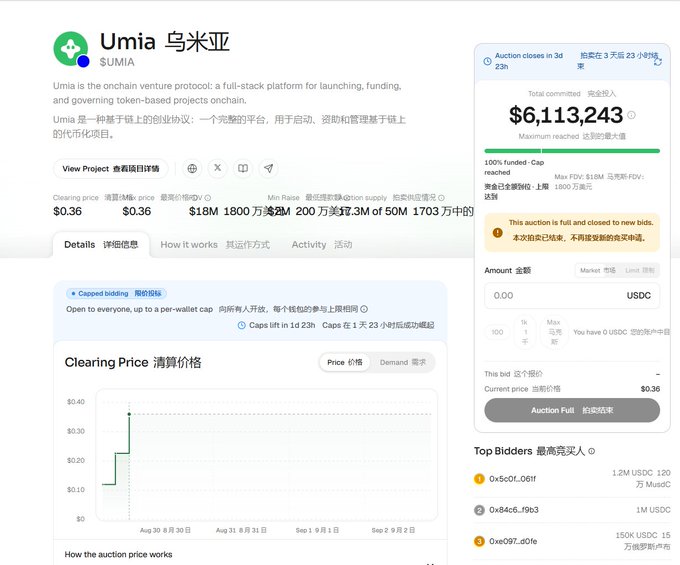Image resolution: width=680 pixels, height=565 pixels.
Task: Click rank 3 badge for 0xe097...d0fe
Action: coord(479,541)
